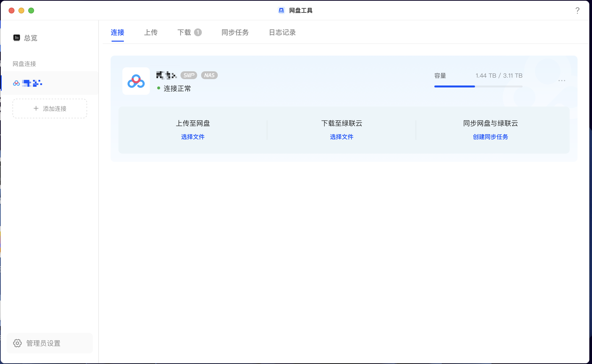
Task: Click the plus icon to add connection
Action: [36, 108]
